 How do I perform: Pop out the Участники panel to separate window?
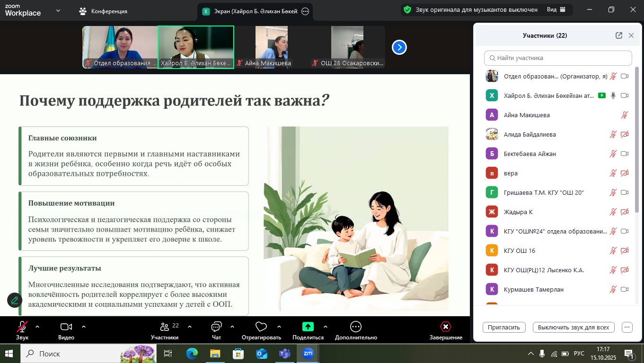(x=619, y=35)
